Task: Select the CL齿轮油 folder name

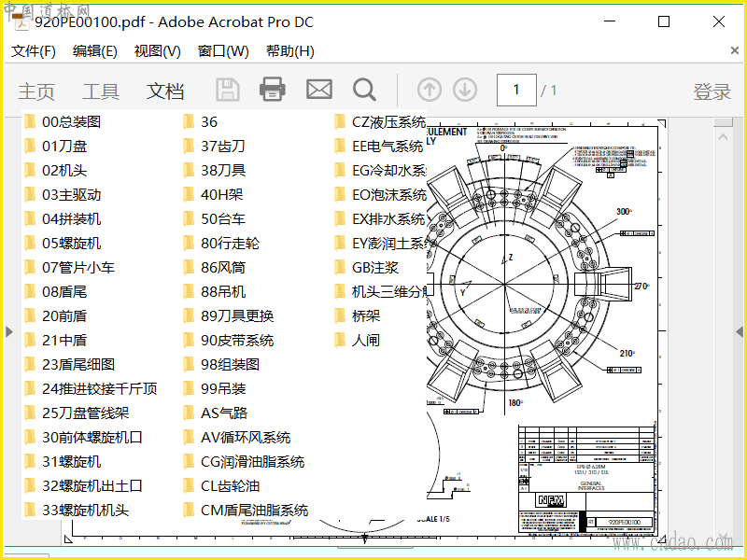Action: point(230,486)
